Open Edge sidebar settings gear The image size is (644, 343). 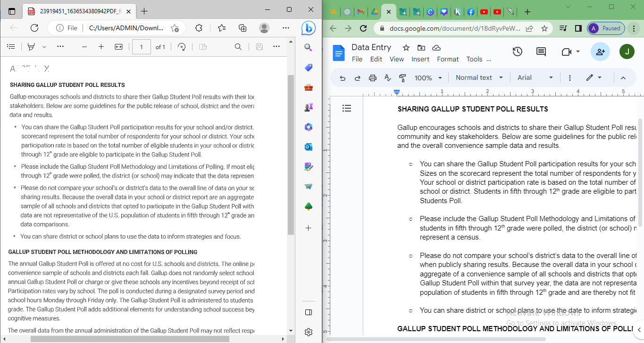309,332
